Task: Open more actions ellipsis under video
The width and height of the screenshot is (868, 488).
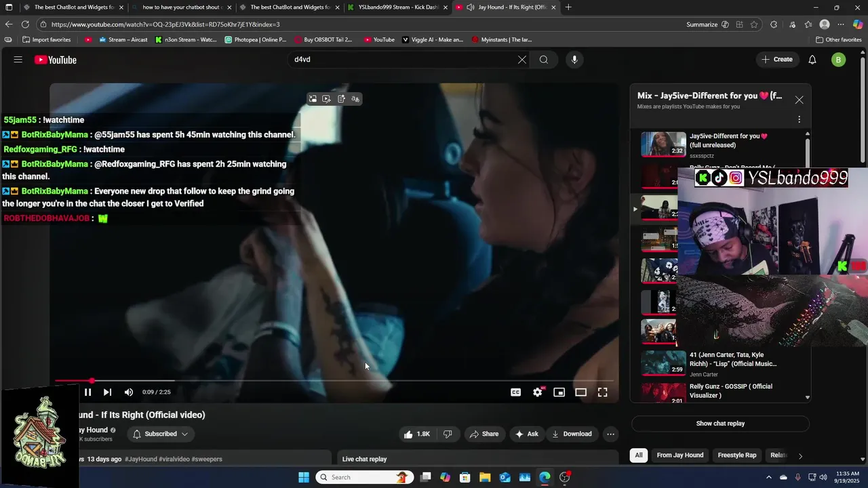Action: 610,434
